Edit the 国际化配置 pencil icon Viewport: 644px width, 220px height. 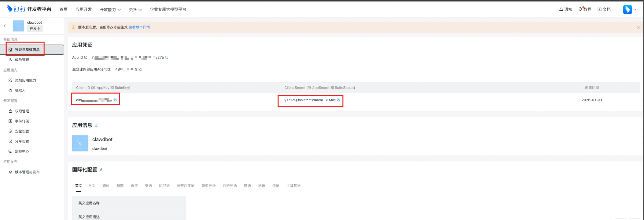101,170
